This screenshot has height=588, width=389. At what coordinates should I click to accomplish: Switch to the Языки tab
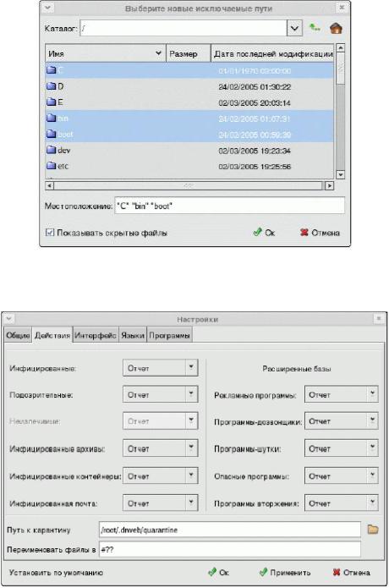(x=133, y=335)
